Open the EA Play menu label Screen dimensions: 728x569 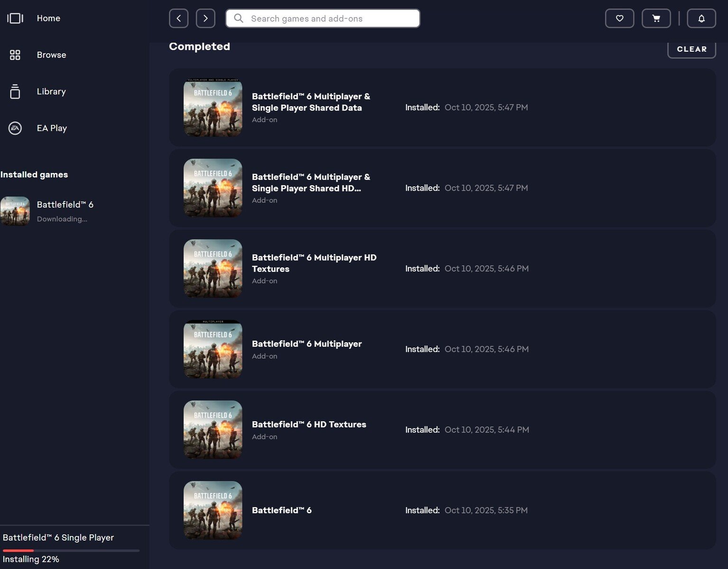coord(52,128)
